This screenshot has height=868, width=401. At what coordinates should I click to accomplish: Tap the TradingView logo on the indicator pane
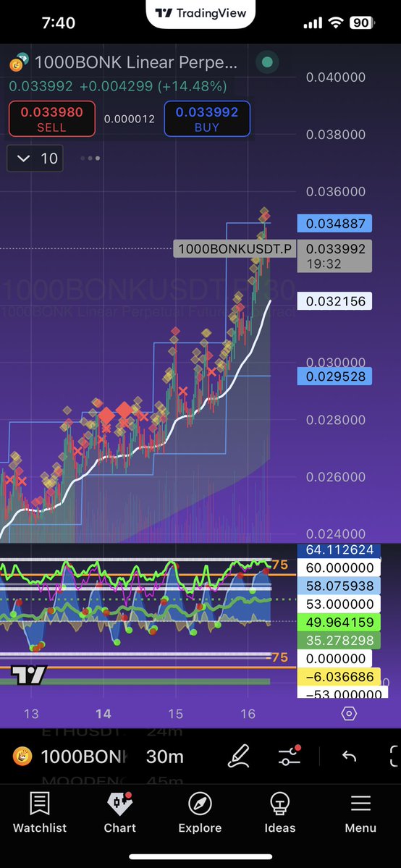29,674
